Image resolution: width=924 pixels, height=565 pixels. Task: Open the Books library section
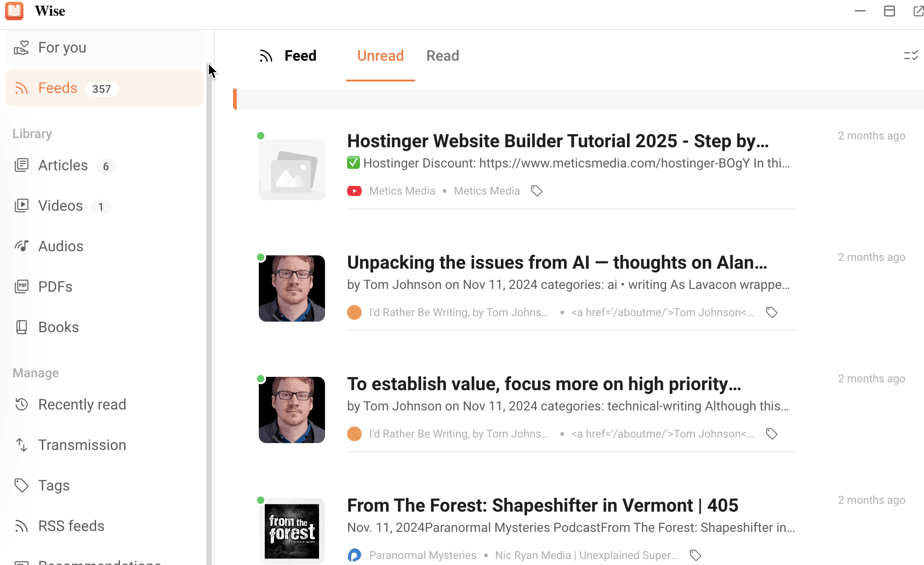pyautogui.click(x=58, y=328)
